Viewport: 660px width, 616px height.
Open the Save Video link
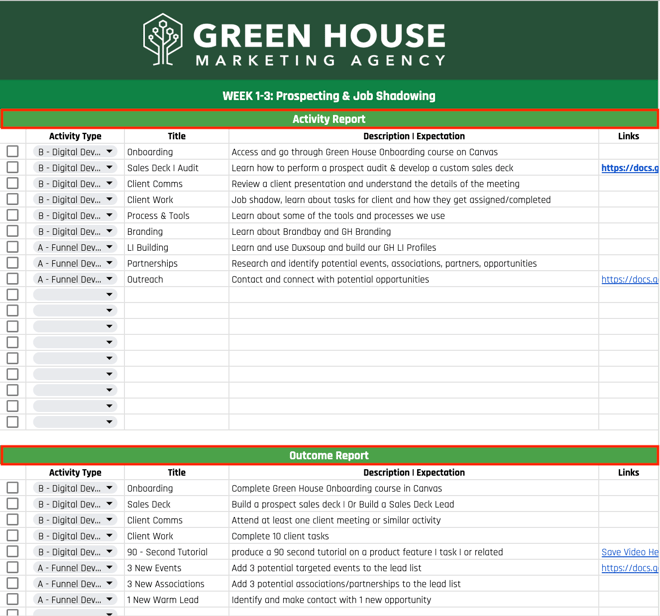pyautogui.click(x=629, y=552)
